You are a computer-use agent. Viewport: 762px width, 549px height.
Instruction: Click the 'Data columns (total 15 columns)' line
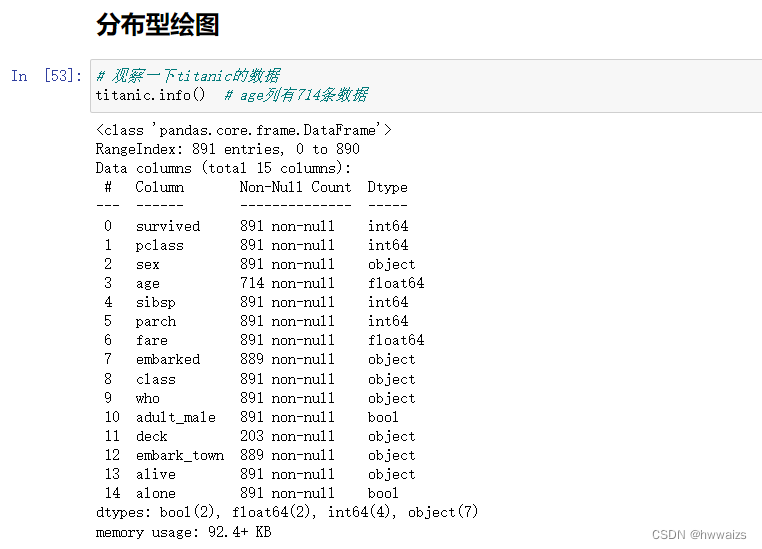(223, 168)
